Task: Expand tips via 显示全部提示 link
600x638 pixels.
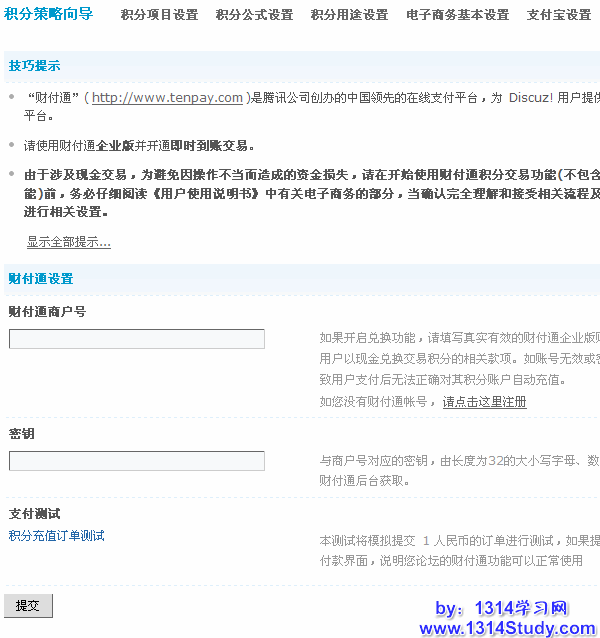Action: [68, 242]
